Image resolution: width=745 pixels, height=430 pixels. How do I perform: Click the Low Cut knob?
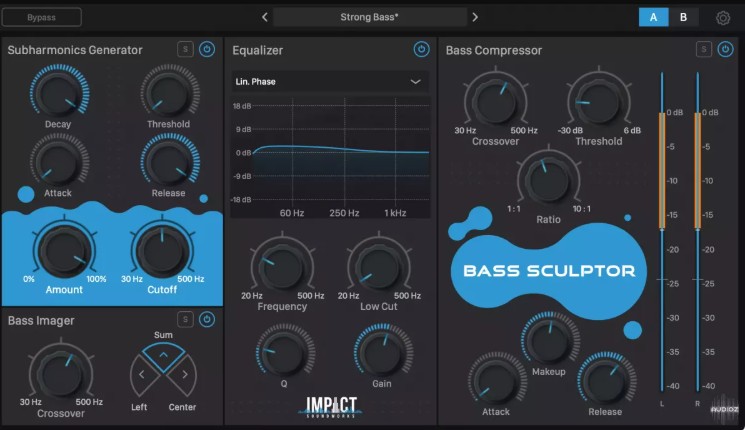[379, 267]
